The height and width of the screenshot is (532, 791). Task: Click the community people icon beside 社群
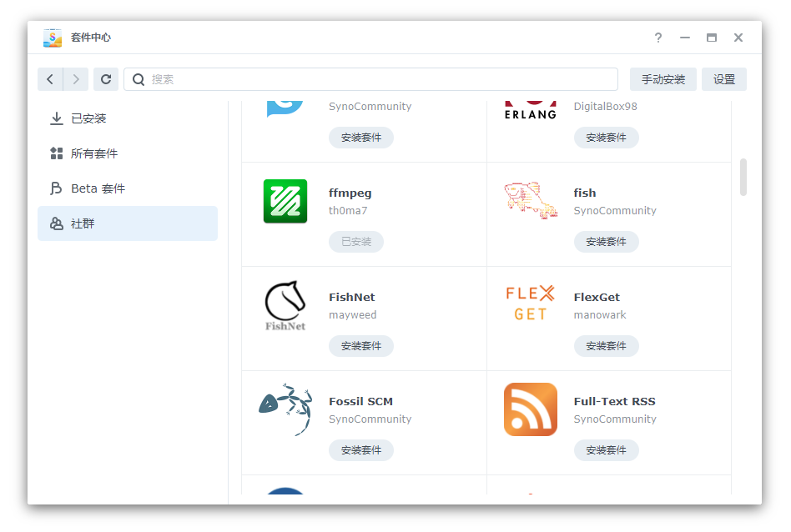coord(57,223)
